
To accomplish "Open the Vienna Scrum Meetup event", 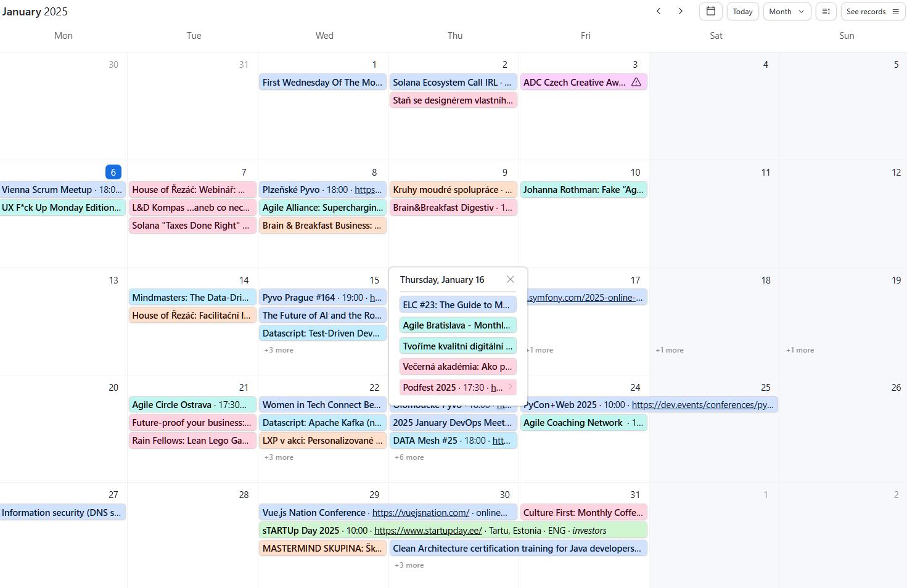I will point(47,190).
